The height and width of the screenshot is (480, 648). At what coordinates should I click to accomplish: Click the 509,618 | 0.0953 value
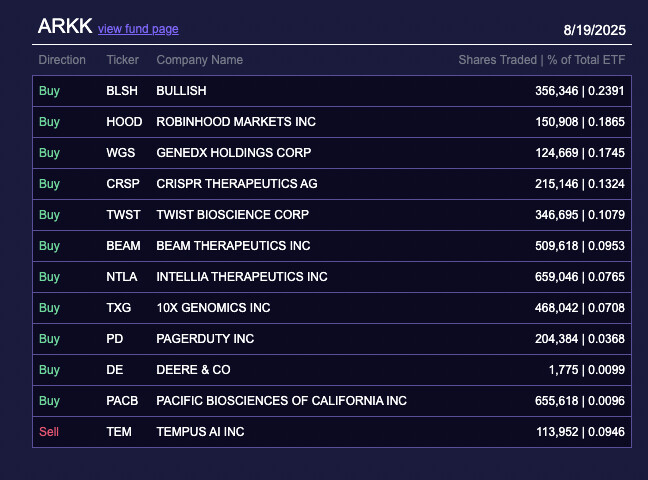[x=580, y=246]
